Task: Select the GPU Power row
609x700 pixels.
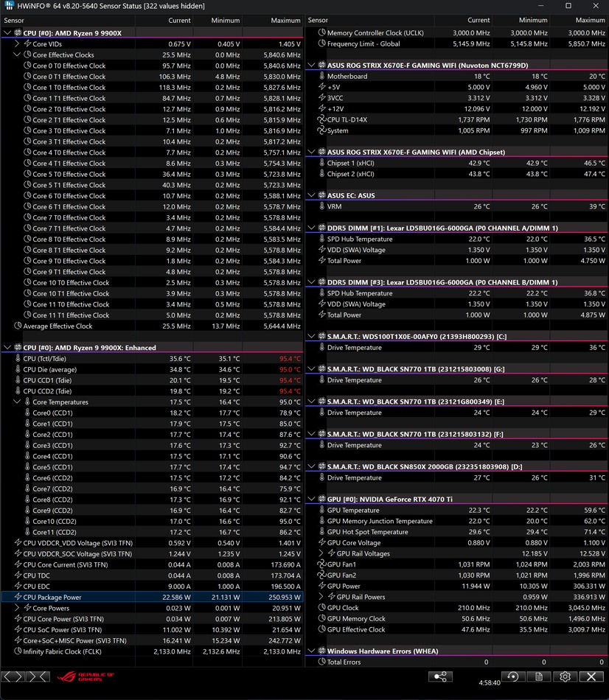Action: 456,587
